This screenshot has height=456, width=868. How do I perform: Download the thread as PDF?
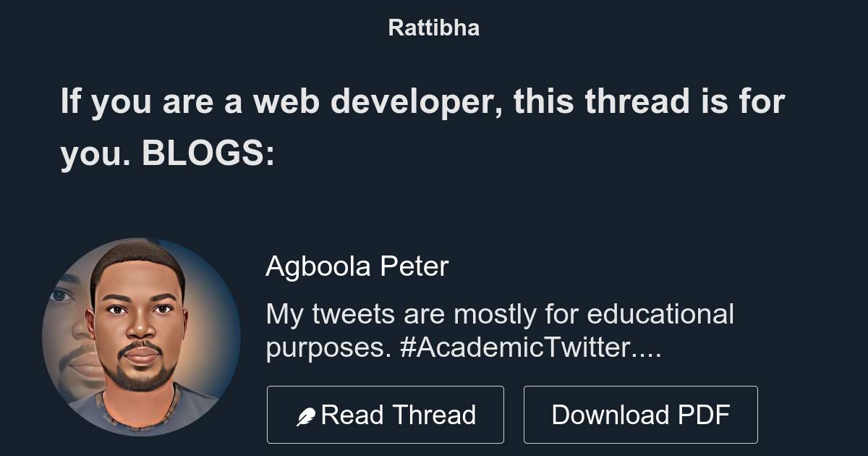[x=641, y=414]
